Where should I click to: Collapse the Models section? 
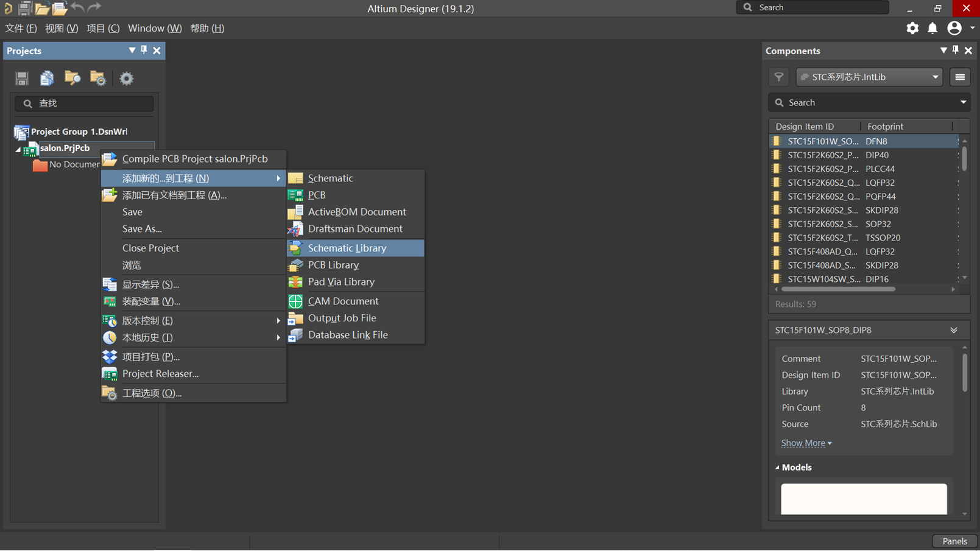pos(777,468)
